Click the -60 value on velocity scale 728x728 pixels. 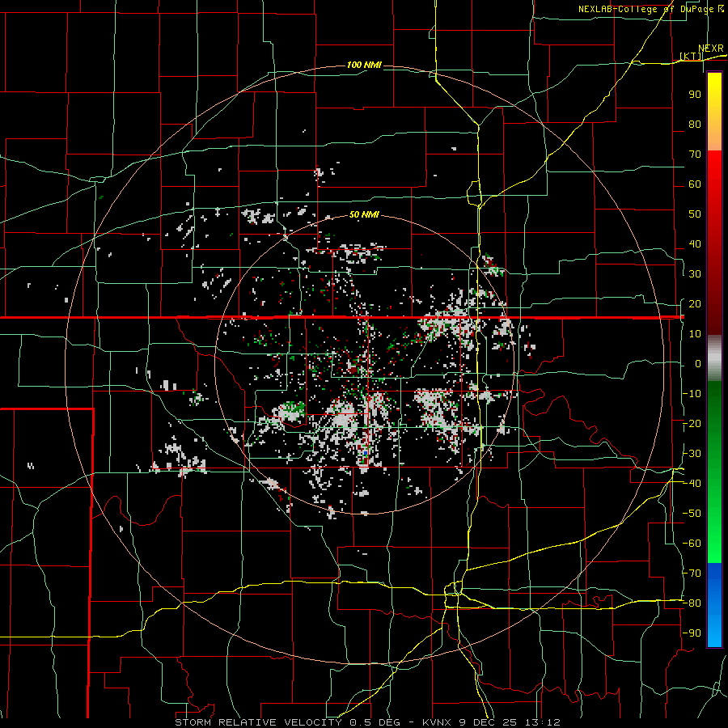(x=692, y=544)
